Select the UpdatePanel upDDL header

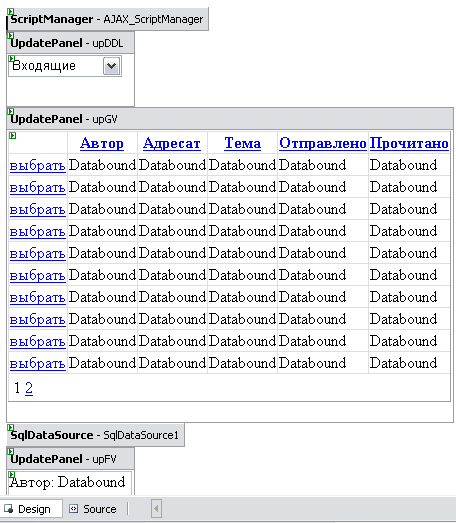click(x=70, y=43)
